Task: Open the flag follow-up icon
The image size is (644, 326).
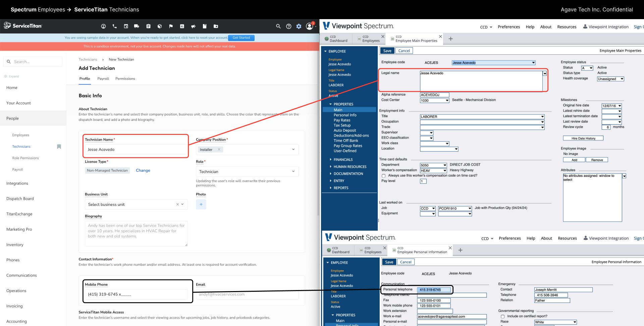Action: pyautogui.click(x=171, y=26)
